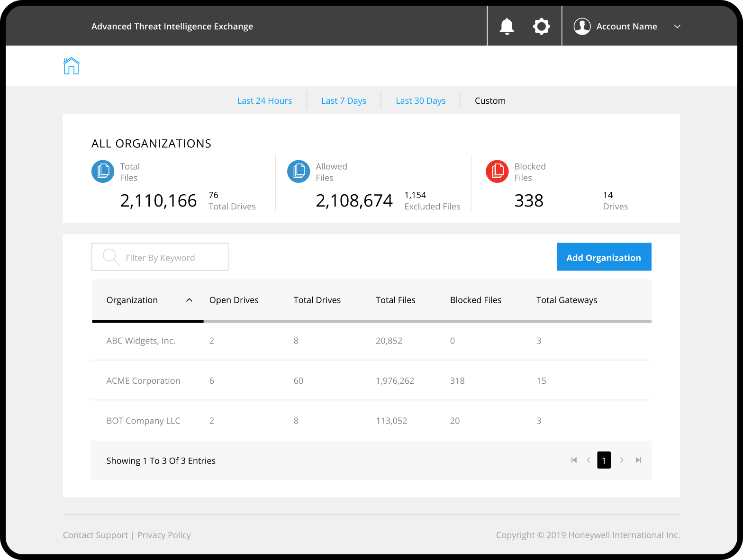743x560 pixels.
Task: Open the notifications bell
Action: [507, 27]
